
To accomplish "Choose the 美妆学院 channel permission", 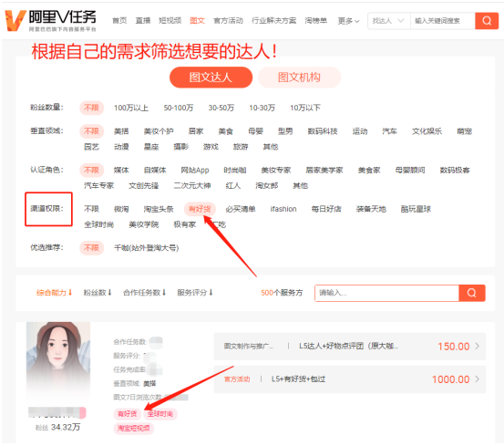I will tap(144, 224).
